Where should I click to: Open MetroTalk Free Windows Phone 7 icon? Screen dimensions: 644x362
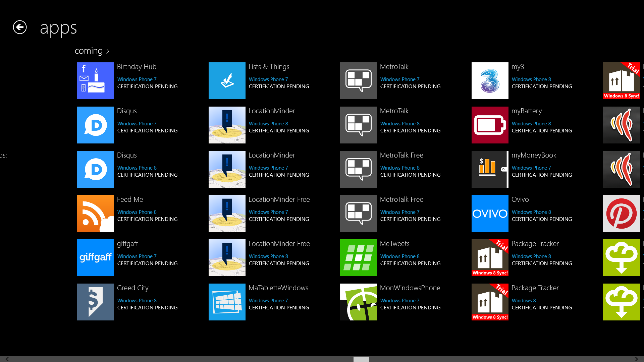coord(359,214)
